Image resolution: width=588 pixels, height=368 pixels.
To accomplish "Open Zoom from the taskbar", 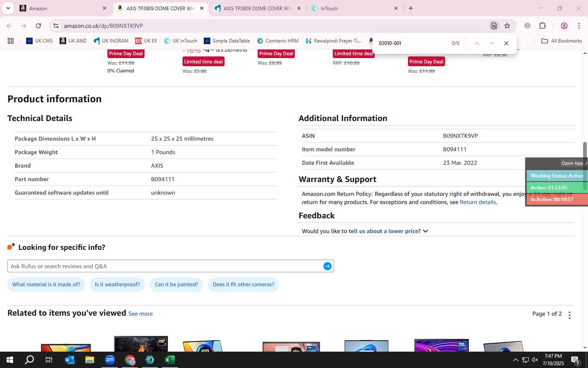I will 110,360.
